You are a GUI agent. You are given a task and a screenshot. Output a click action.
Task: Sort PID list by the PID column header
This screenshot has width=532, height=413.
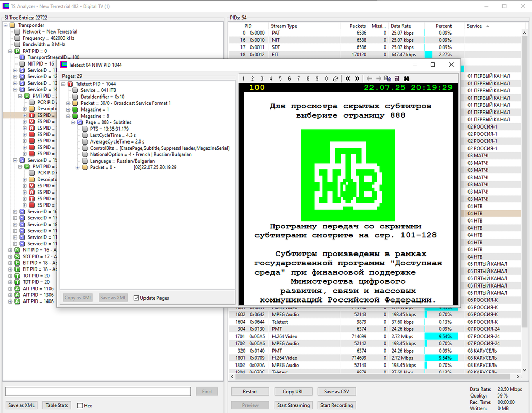pyautogui.click(x=248, y=26)
